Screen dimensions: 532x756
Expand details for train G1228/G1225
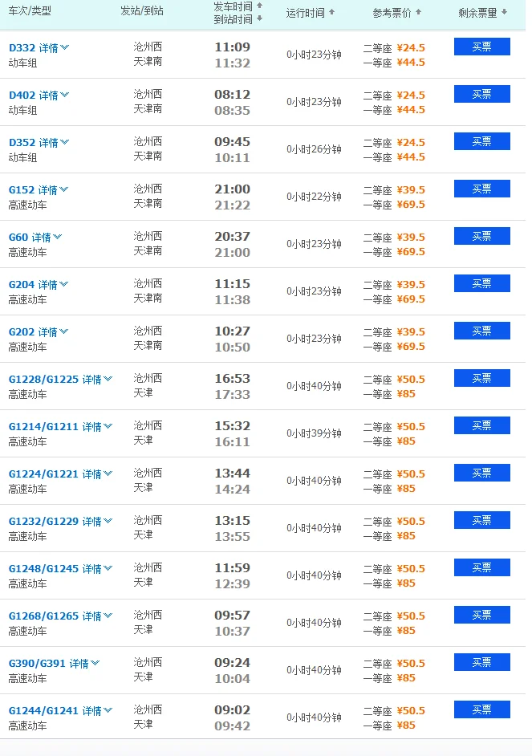94,378
